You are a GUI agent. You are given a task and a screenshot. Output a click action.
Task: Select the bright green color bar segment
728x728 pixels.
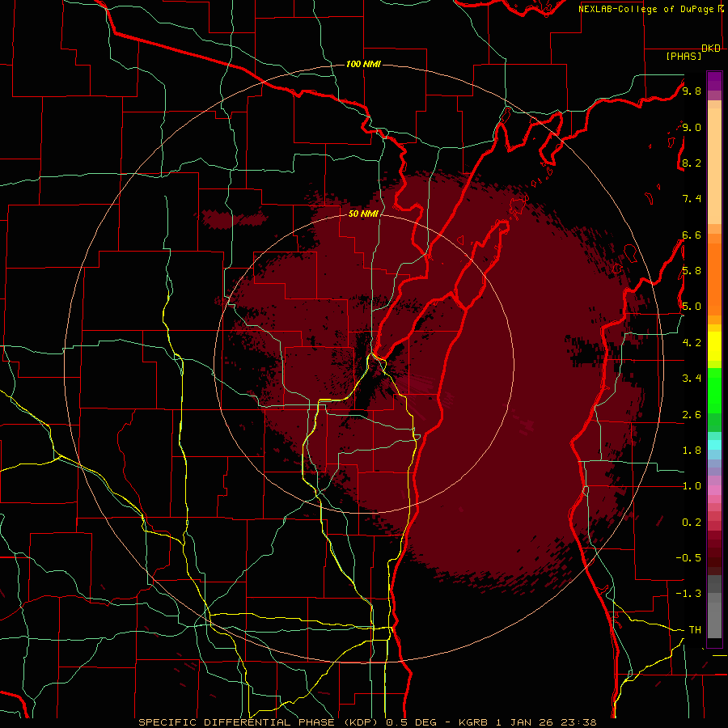(x=714, y=391)
